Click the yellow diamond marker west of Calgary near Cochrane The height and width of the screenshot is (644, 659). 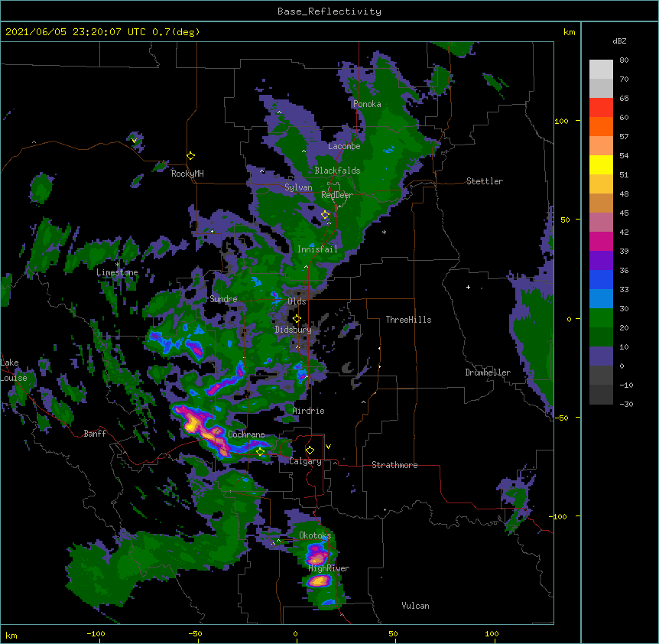pyautogui.click(x=261, y=452)
